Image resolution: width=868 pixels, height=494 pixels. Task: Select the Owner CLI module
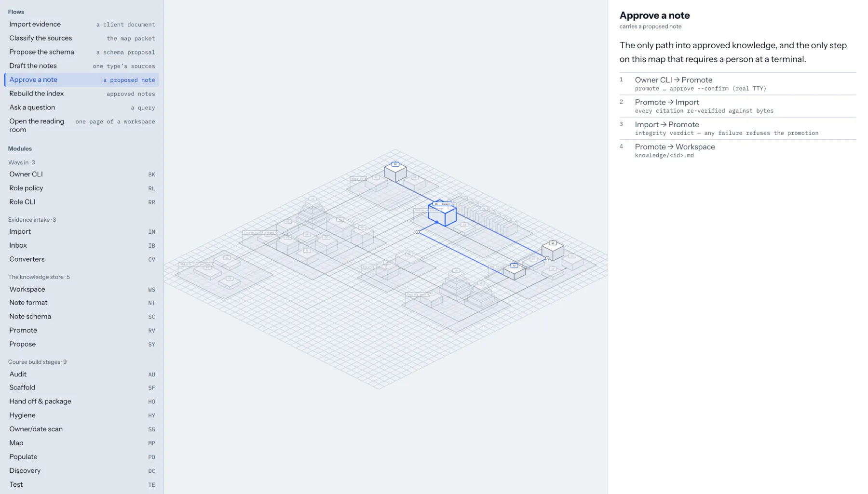[81, 174]
